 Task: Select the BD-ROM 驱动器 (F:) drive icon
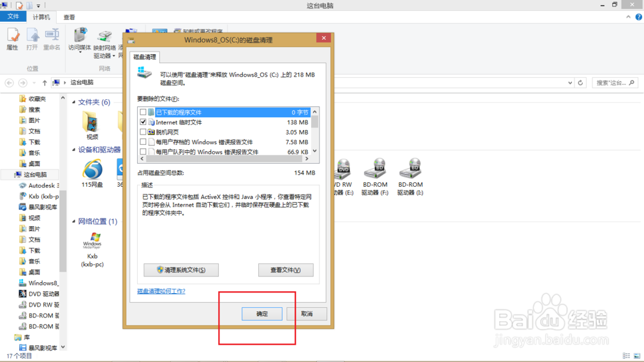click(x=375, y=177)
